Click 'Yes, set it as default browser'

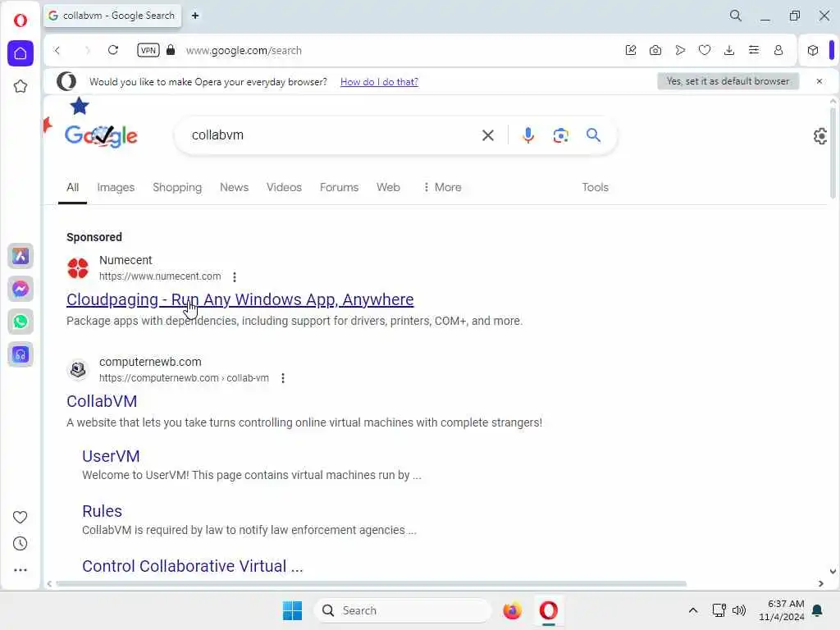(728, 81)
